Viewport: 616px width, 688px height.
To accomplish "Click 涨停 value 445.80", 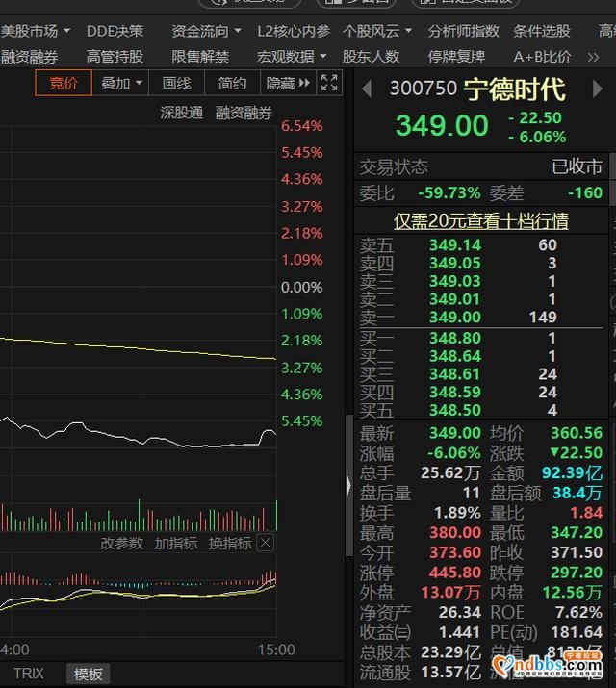I will (x=455, y=573).
